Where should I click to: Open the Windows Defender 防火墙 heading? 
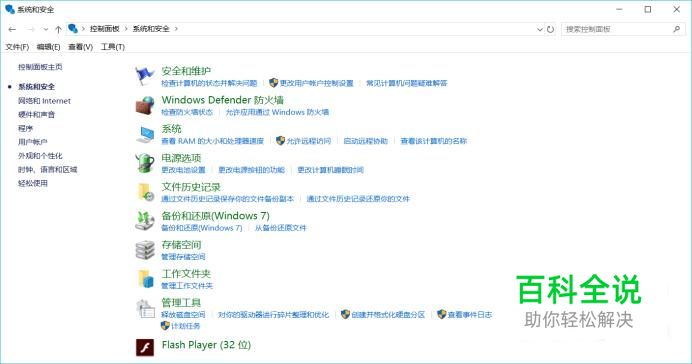pyautogui.click(x=223, y=100)
